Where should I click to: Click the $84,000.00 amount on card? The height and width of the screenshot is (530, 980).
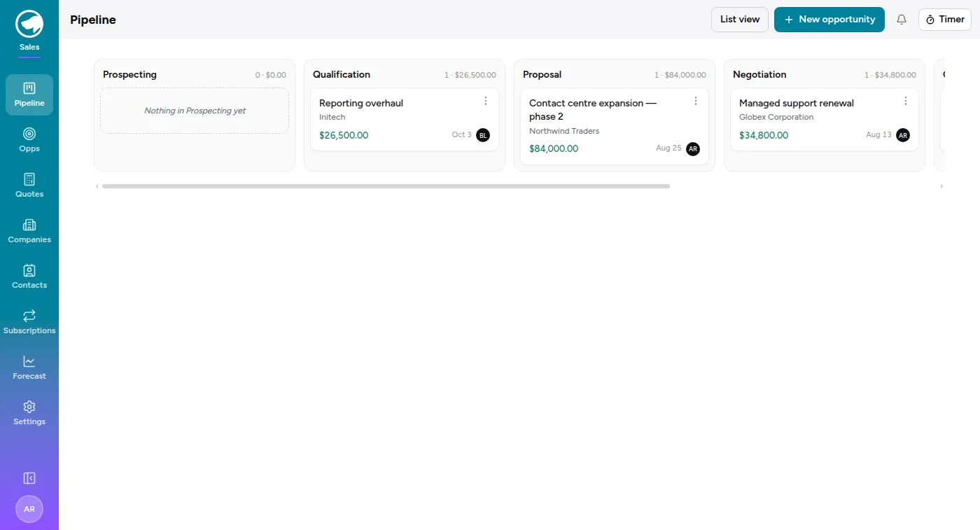coord(554,149)
